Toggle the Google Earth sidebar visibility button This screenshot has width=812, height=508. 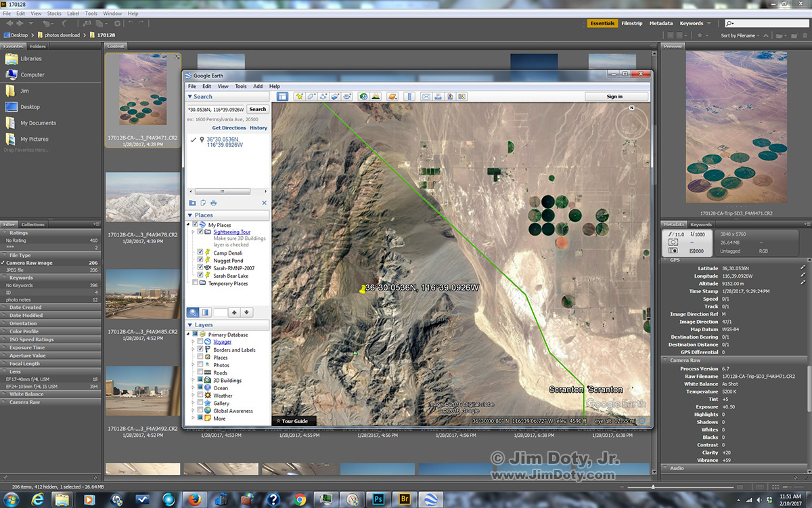(x=282, y=97)
